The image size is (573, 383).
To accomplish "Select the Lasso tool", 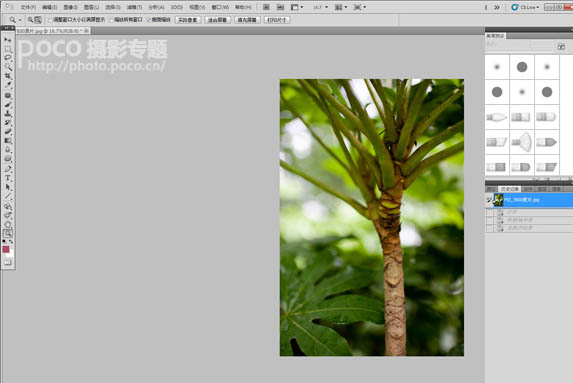I will coord(8,58).
